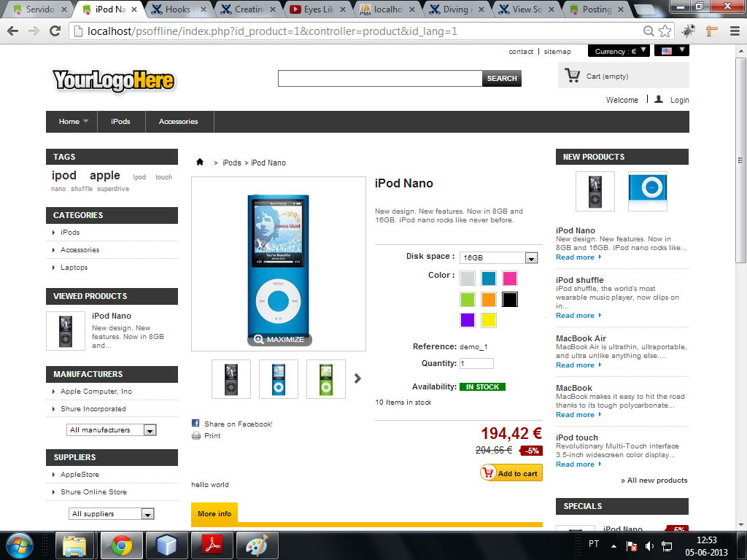Click the superdrive tag

tap(113, 189)
